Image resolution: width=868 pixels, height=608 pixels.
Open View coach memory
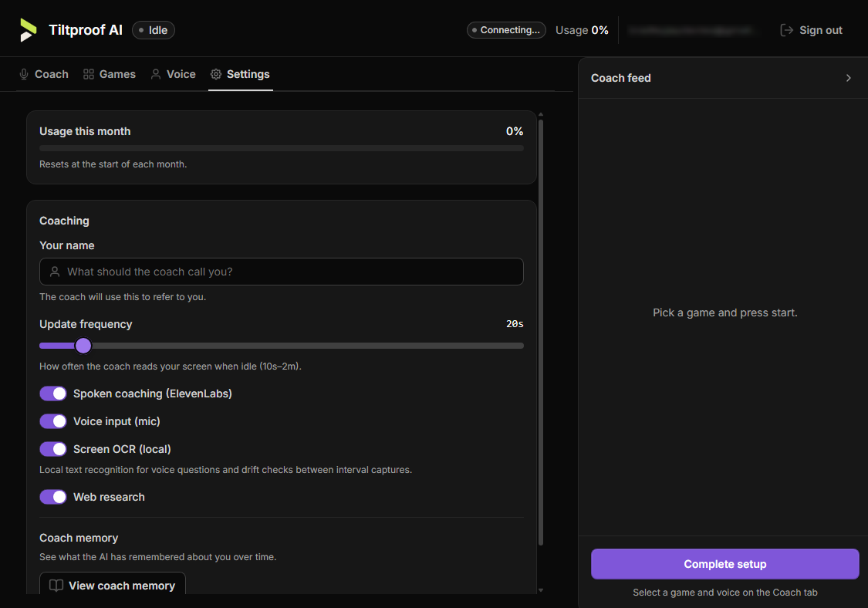(x=113, y=584)
